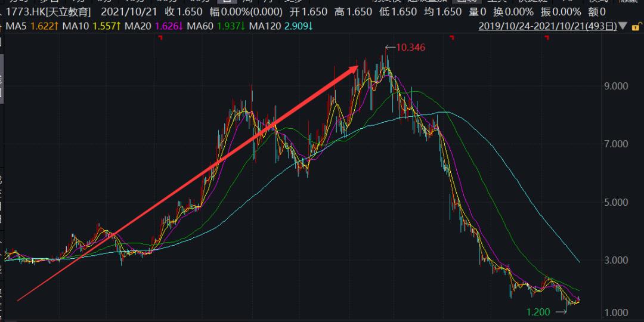Click the 开 1.650 open price
The width and height of the screenshot is (644, 322).
tap(308, 12)
